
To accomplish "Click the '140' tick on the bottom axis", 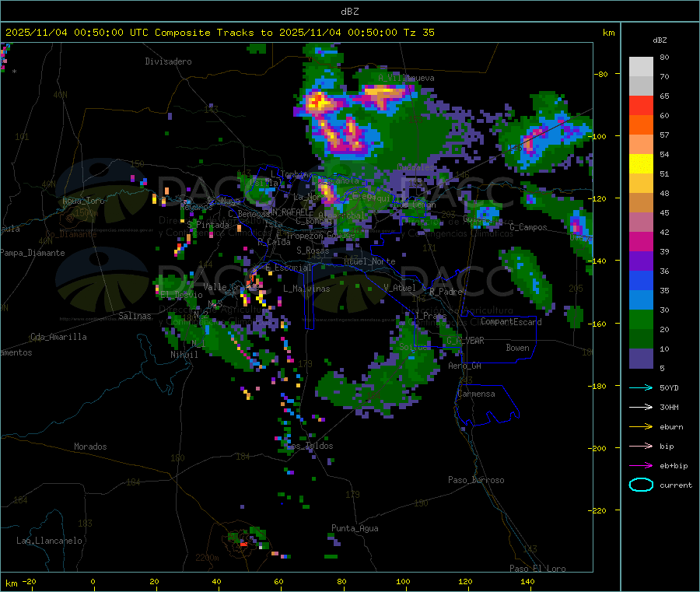I will click(527, 581).
